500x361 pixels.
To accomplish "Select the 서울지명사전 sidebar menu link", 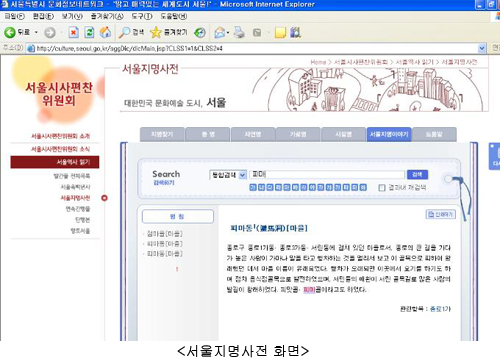I will tap(75, 198).
